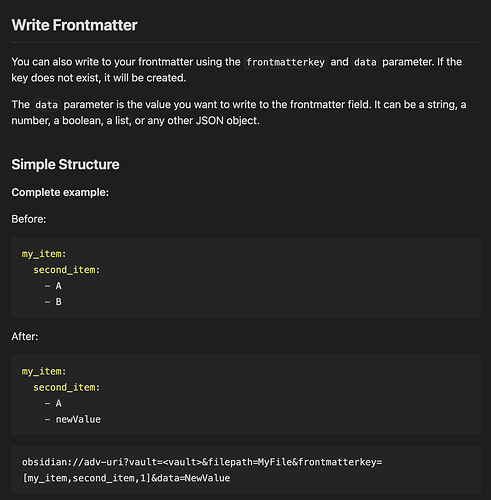This screenshot has width=491, height=500.
Task: Click the data inline code after 'and'
Action: [x=365, y=62]
